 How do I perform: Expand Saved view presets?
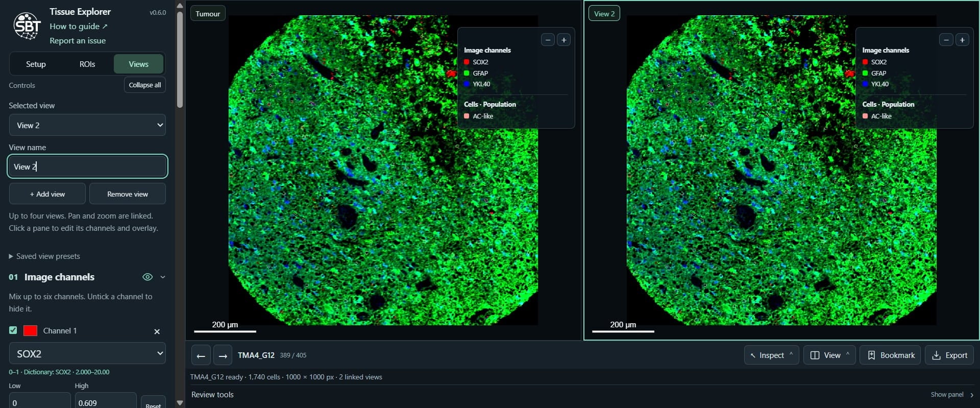coord(44,256)
